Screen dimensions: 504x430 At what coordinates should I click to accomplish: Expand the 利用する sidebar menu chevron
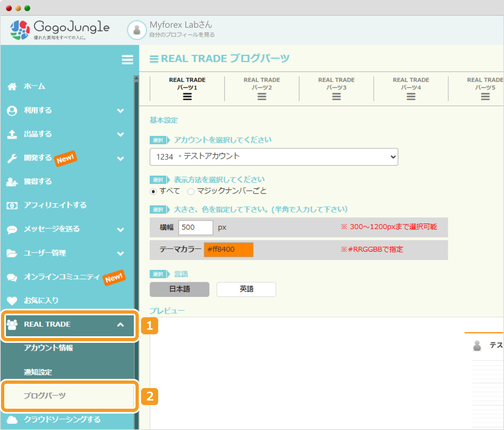tap(121, 111)
